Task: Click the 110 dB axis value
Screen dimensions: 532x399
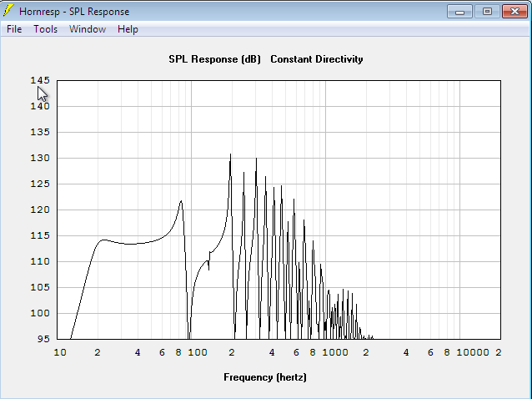Action: click(40, 261)
